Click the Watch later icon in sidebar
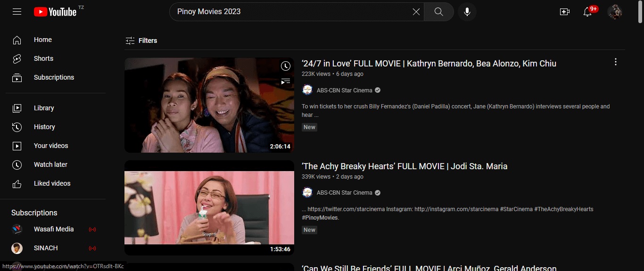This screenshot has height=271, width=644. point(17,165)
